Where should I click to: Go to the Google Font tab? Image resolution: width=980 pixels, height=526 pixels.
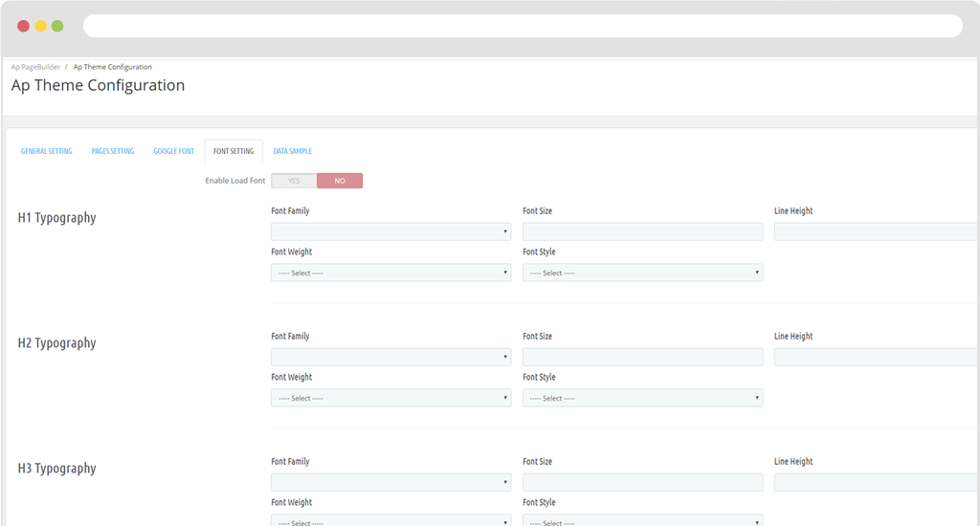(173, 151)
